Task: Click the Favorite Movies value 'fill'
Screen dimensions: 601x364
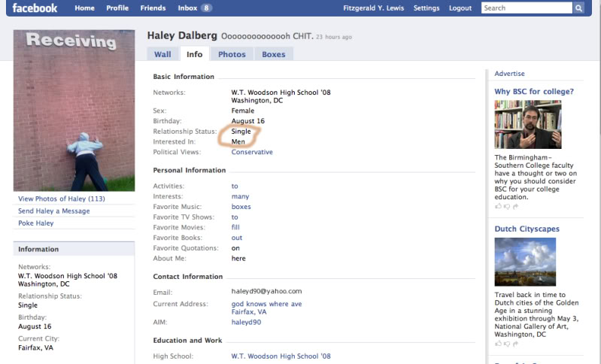Action: pyautogui.click(x=235, y=227)
